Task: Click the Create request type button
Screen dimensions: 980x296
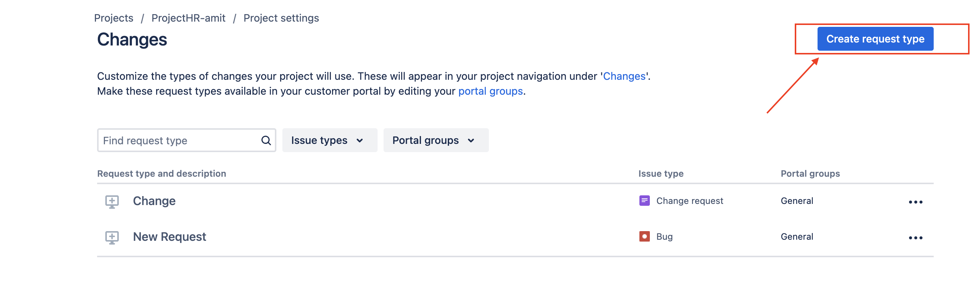Action: [x=875, y=39]
